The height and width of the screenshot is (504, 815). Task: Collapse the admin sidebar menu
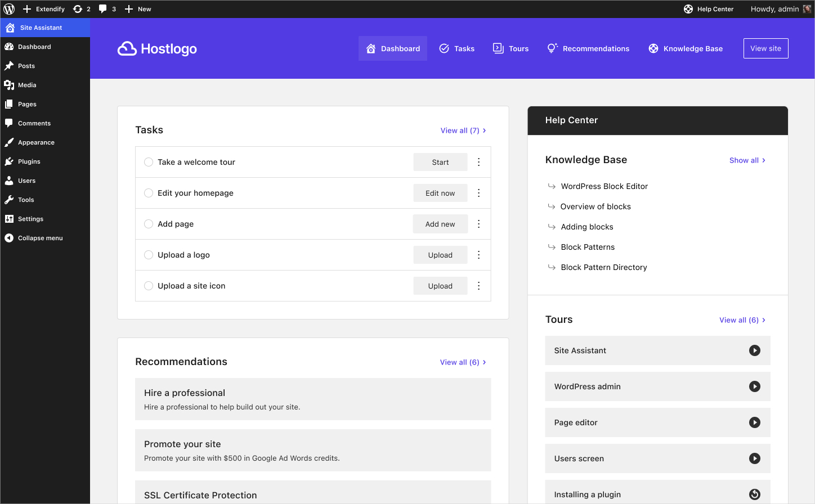pyautogui.click(x=40, y=238)
